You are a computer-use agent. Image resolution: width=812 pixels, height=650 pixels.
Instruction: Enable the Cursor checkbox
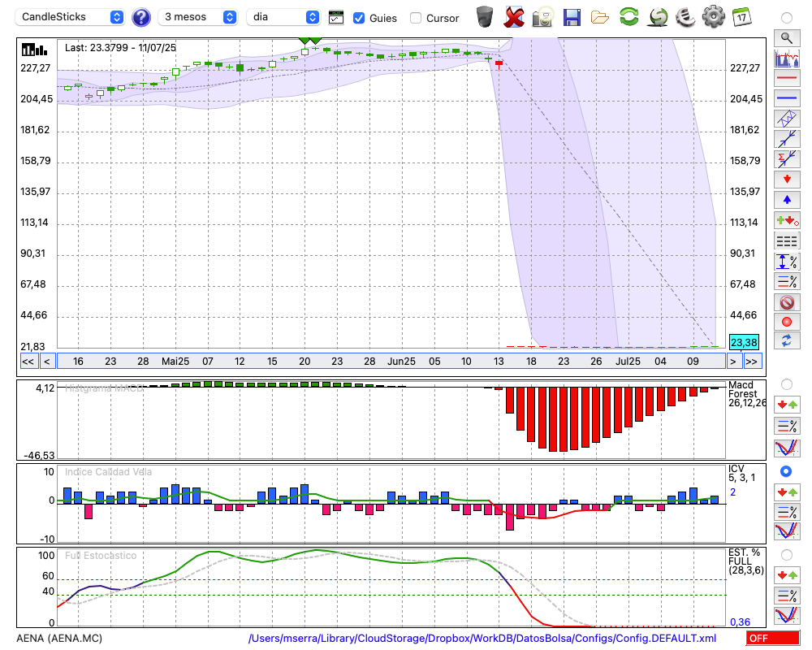[415, 18]
